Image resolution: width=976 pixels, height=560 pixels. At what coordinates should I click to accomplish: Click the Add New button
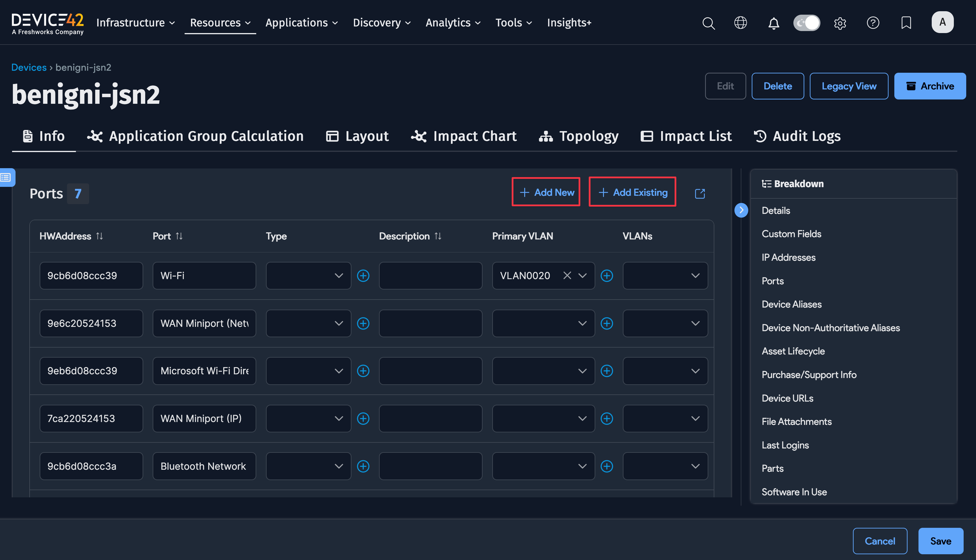click(x=546, y=192)
